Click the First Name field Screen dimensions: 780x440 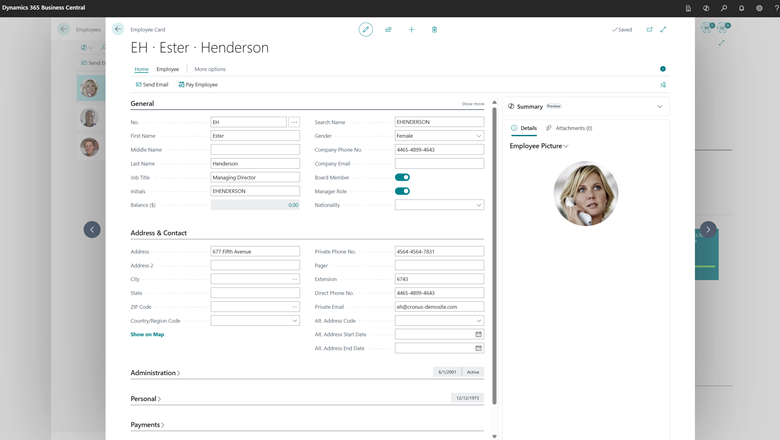255,136
